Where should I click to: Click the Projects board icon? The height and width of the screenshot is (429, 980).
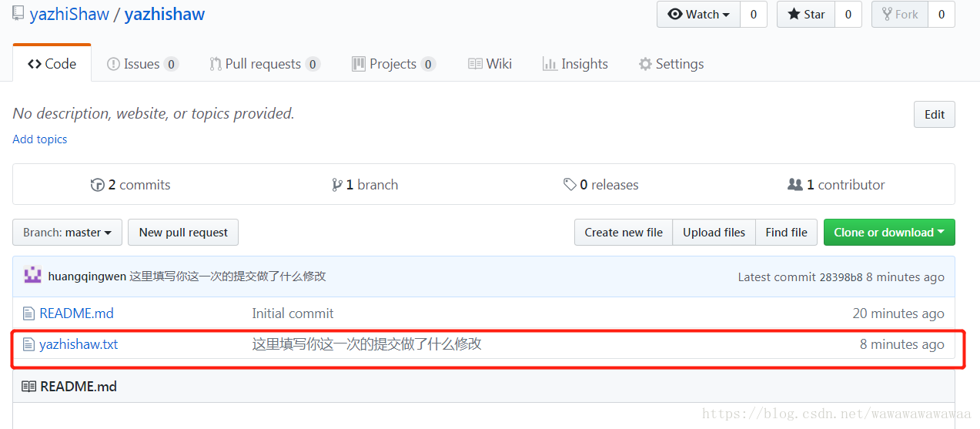[x=359, y=64]
